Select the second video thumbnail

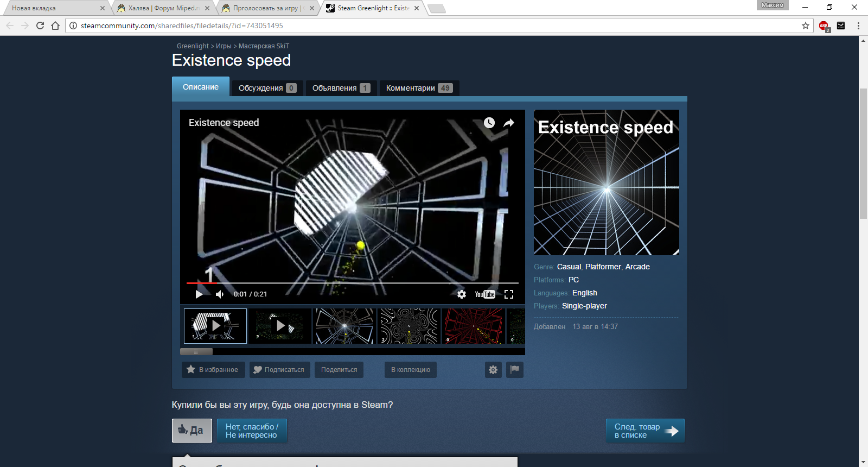coord(280,326)
